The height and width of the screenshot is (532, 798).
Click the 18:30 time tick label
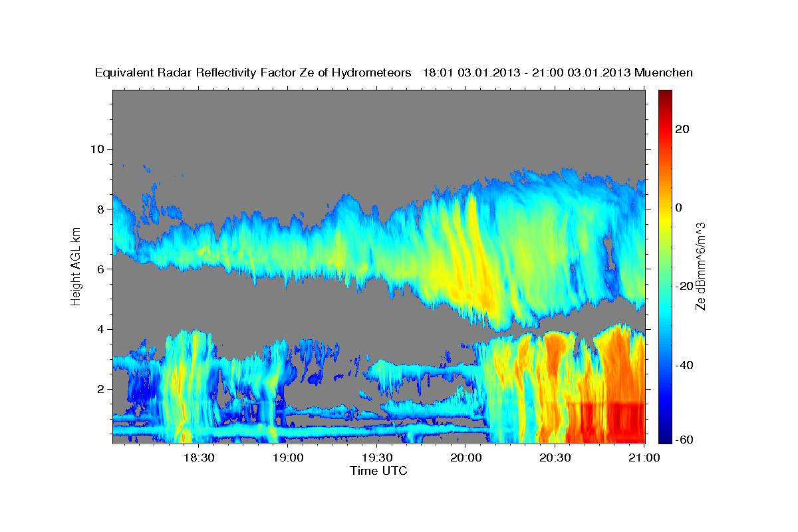pos(198,458)
